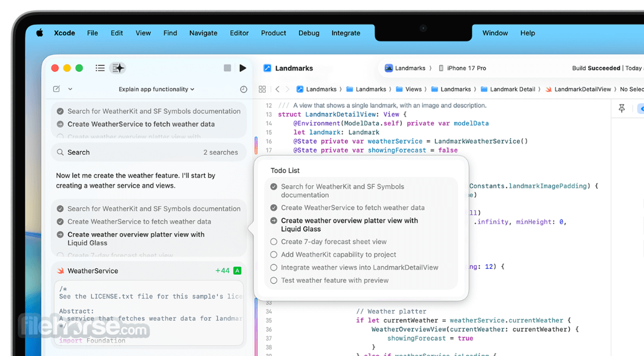
Task: Open the Window menu
Action: 495,33
